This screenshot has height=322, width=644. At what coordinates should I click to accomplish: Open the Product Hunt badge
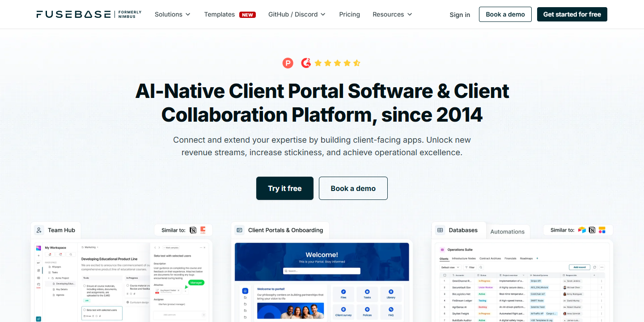click(288, 63)
